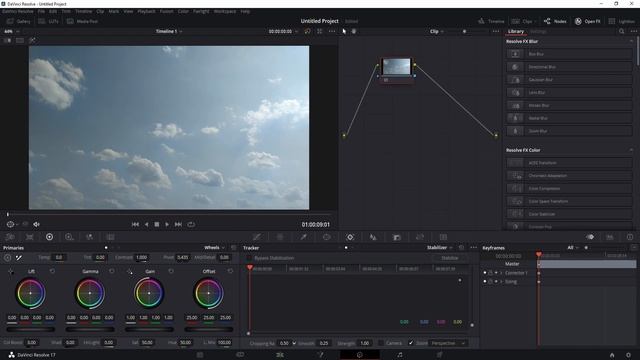Open the Timeline 1 dropdown
The height and width of the screenshot is (360, 640).
coord(169,31)
